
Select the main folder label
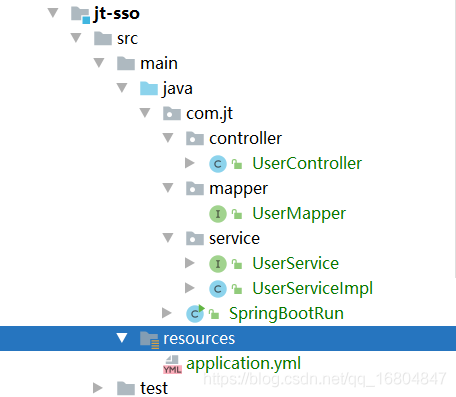pyautogui.click(x=159, y=63)
